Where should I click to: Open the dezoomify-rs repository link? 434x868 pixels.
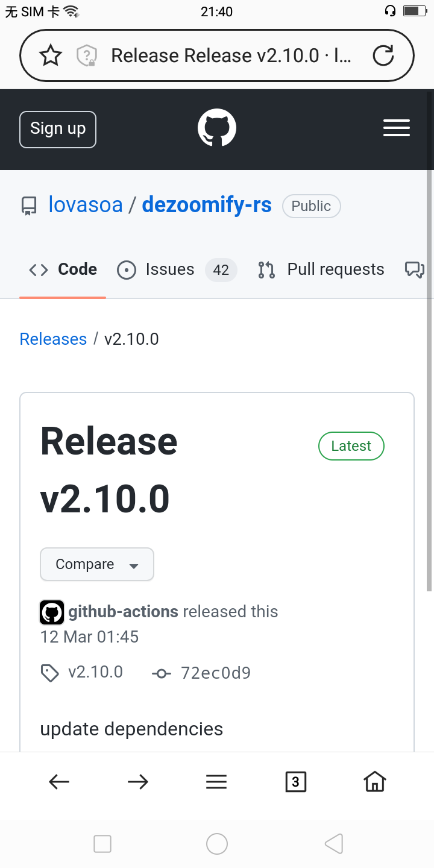(x=207, y=205)
